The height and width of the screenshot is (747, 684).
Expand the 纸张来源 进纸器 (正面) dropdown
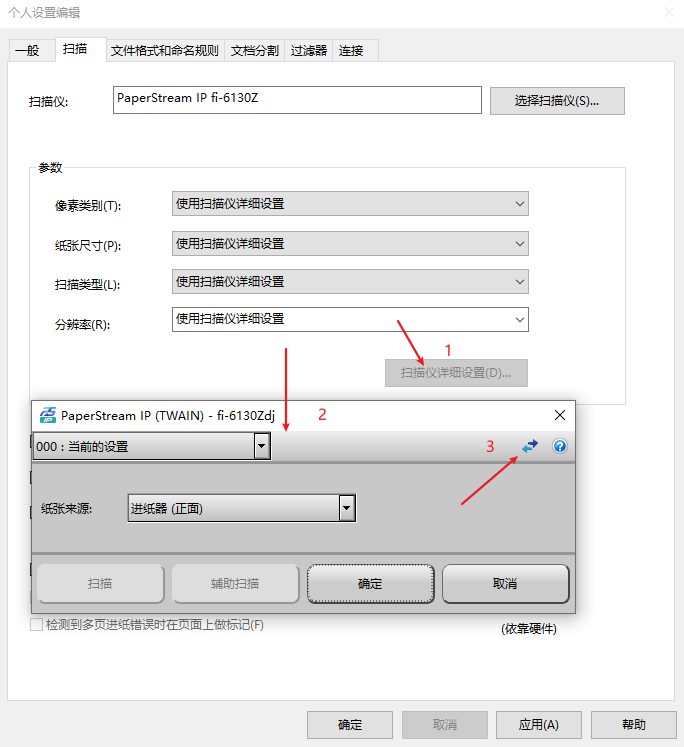click(x=241, y=508)
